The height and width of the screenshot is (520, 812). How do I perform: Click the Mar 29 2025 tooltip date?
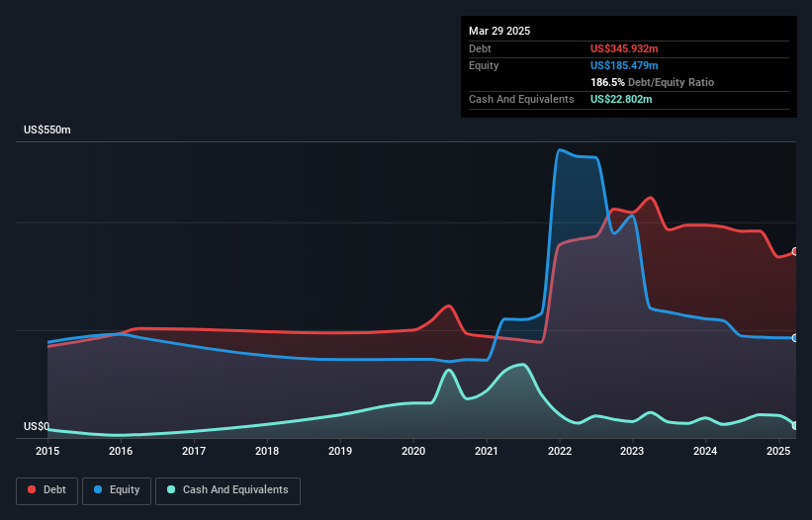coord(499,31)
